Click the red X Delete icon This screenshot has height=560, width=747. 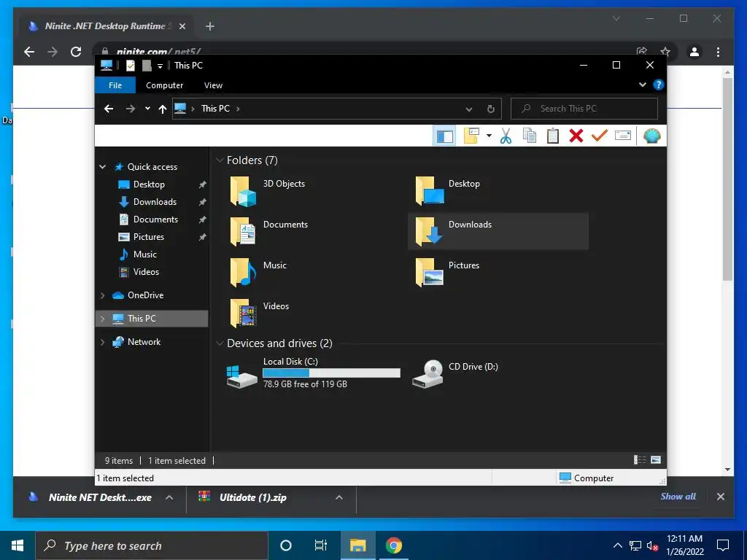[x=576, y=136]
